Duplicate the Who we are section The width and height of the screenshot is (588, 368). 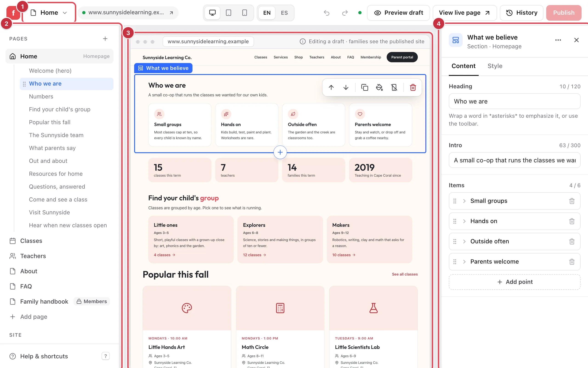click(365, 87)
